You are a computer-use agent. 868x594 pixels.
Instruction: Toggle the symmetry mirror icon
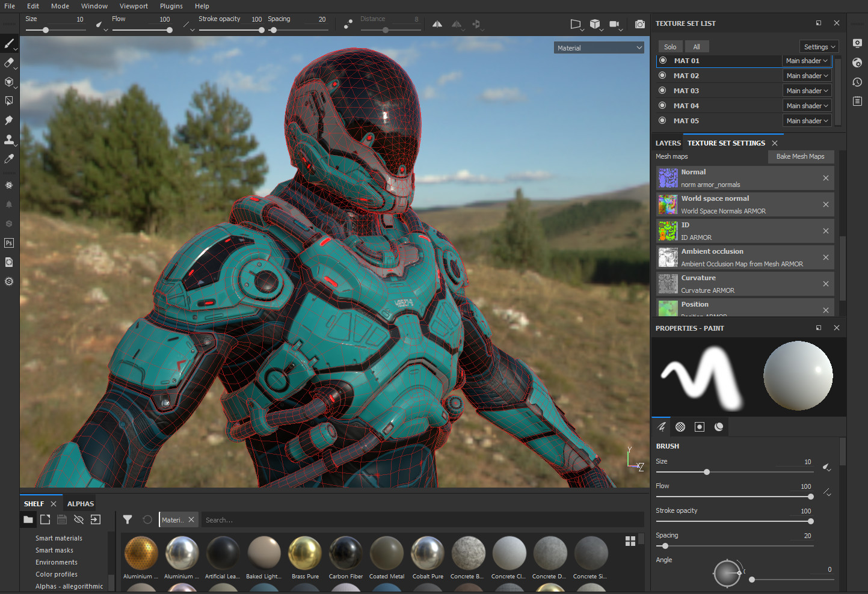[x=437, y=24]
